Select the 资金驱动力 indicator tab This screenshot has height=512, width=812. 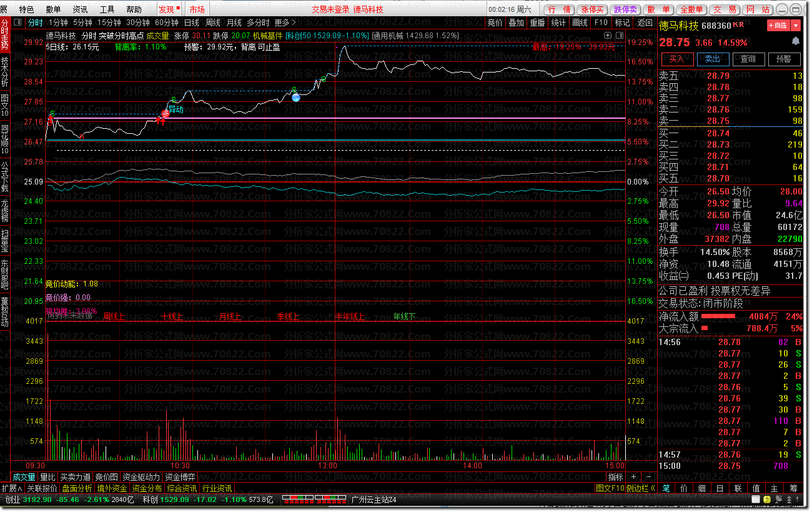[141, 477]
